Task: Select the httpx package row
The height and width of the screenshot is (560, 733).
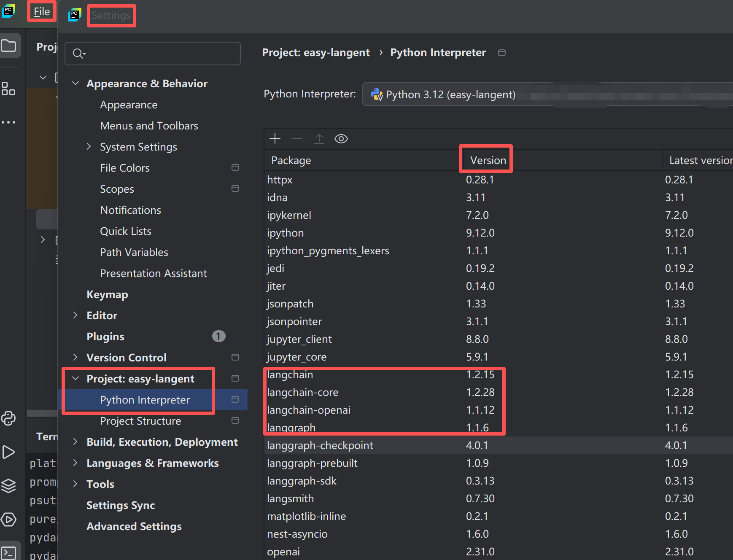Action: pyautogui.click(x=499, y=180)
